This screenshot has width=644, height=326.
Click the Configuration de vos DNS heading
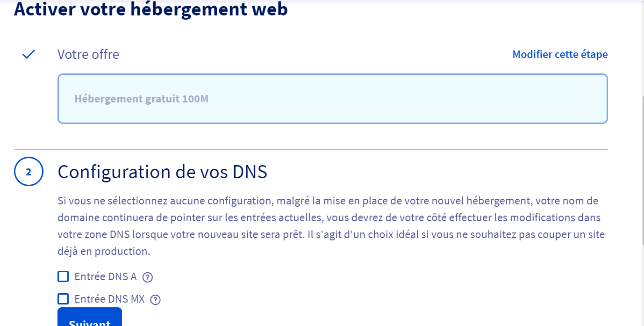coord(163,172)
